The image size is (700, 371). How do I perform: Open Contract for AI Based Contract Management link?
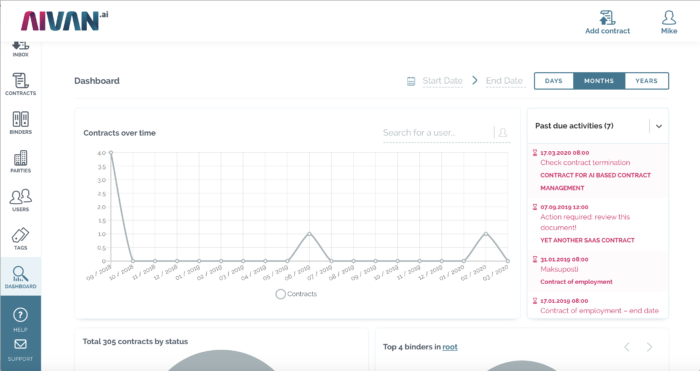tap(596, 182)
